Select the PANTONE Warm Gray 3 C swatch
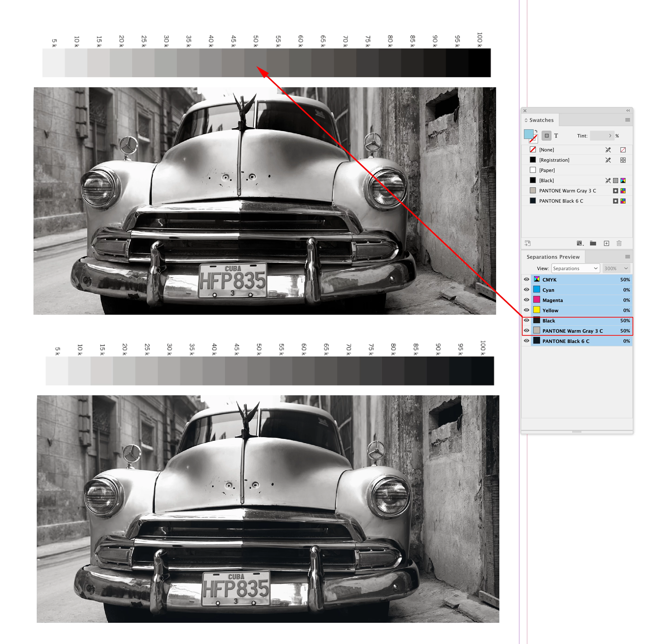 click(567, 191)
